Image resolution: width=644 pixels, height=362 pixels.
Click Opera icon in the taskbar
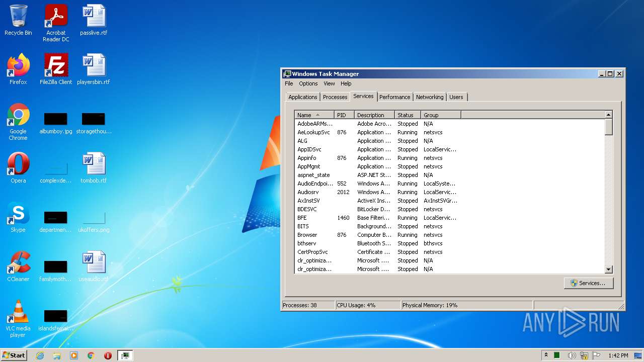point(108,355)
